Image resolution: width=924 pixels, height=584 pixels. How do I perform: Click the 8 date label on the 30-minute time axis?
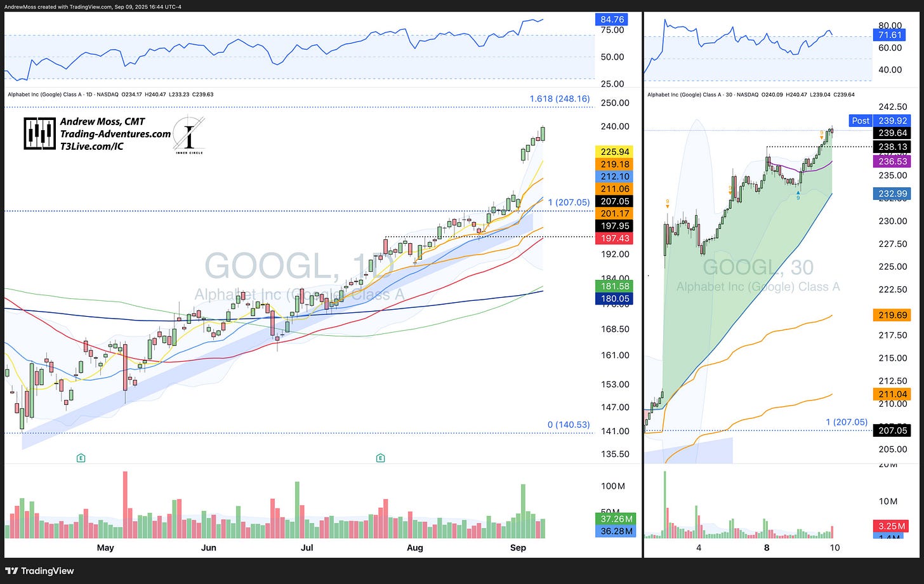[x=767, y=547]
